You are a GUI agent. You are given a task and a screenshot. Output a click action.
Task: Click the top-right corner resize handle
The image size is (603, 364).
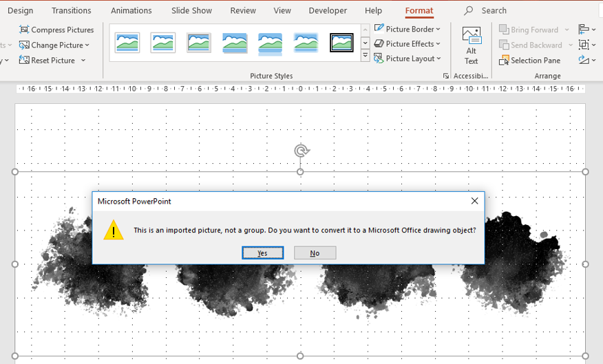click(585, 172)
